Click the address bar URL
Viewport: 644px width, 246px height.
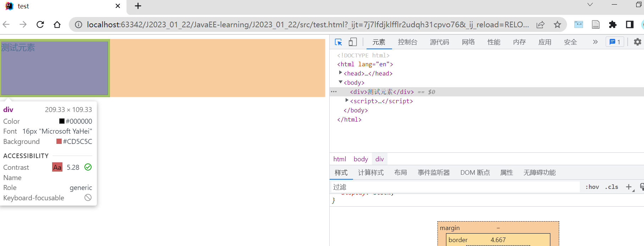coord(308,24)
